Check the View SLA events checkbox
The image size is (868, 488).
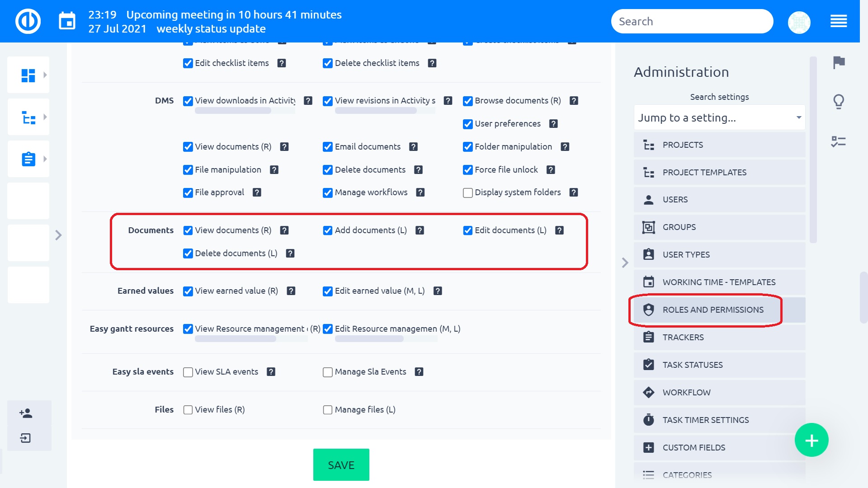point(187,372)
